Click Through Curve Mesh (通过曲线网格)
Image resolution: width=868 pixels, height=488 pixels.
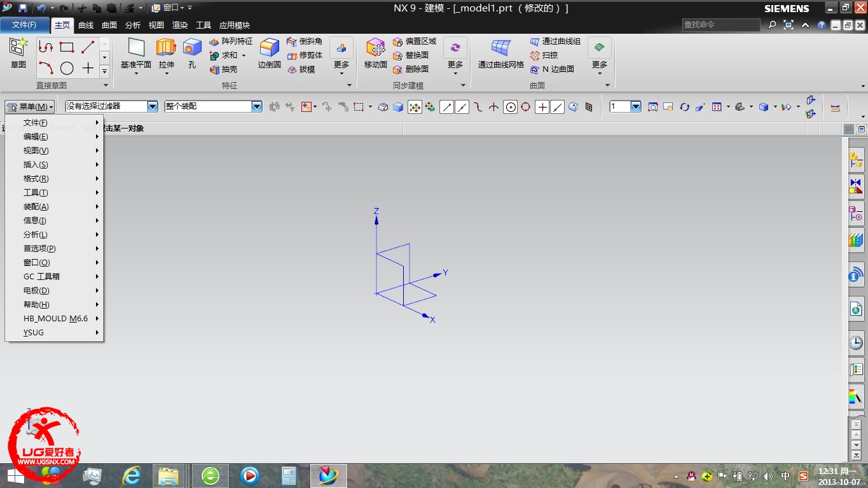[501, 53]
